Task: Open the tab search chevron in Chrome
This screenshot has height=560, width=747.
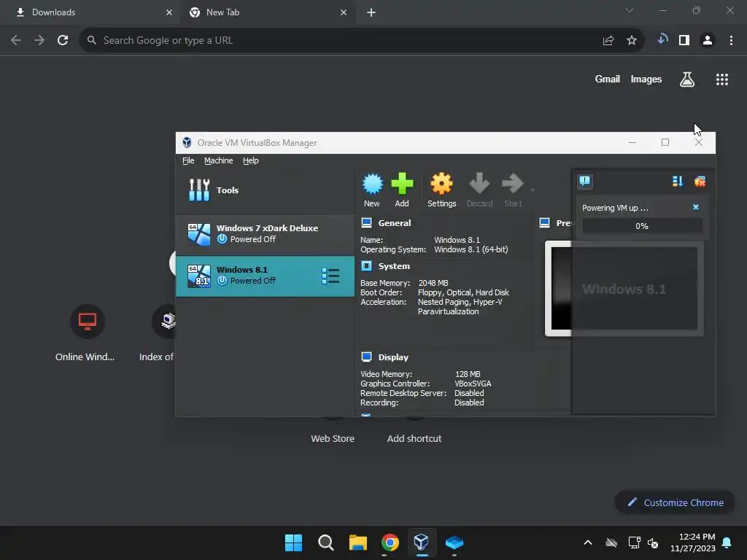Action: pyautogui.click(x=630, y=10)
